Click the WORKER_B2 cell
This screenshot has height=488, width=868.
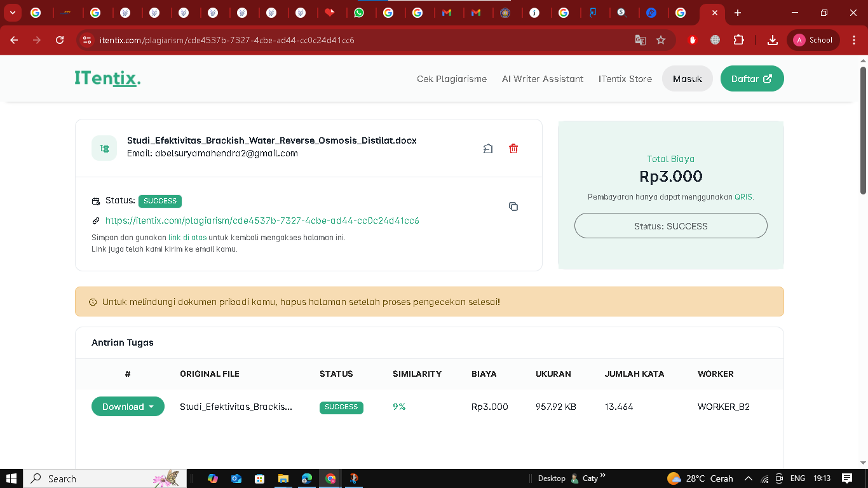point(724,407)
